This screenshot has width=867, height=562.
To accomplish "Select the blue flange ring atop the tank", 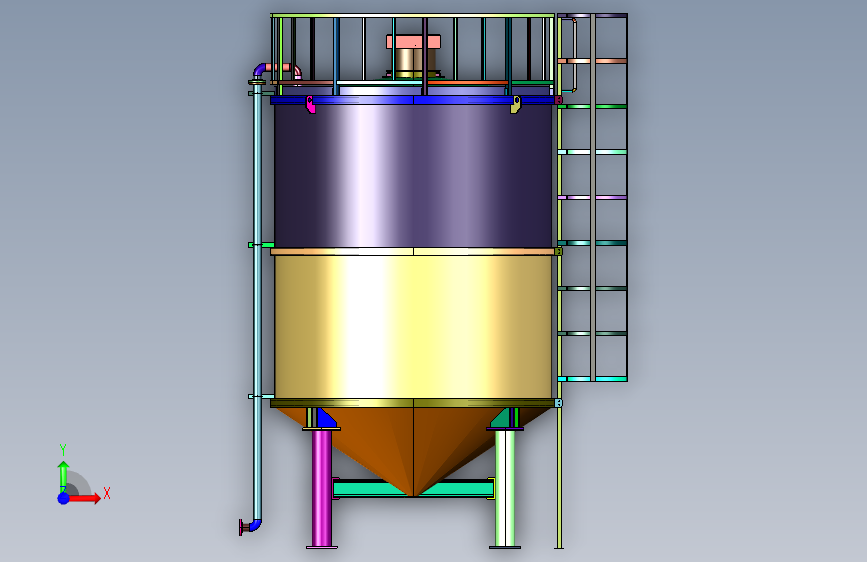I will [x=413, y=100].
